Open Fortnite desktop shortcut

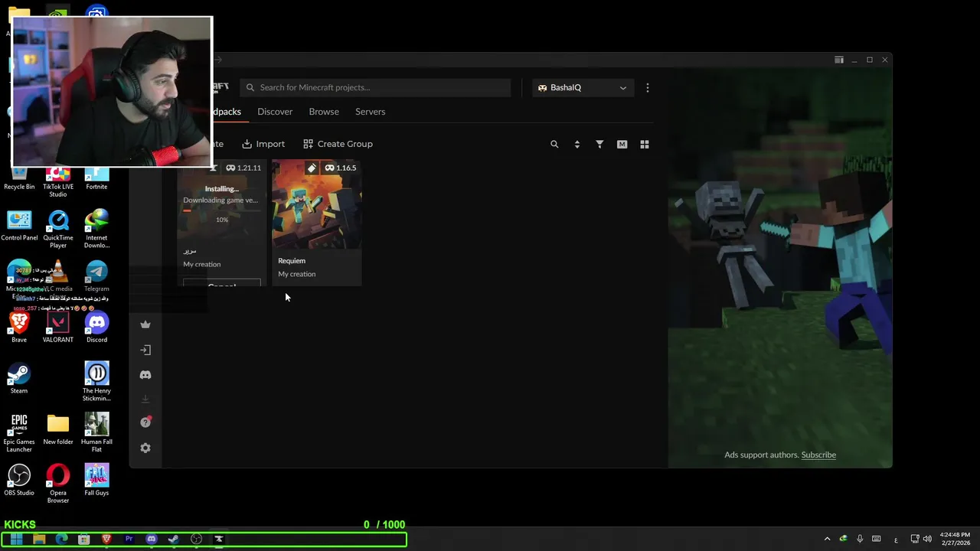[x=96, y=178]
